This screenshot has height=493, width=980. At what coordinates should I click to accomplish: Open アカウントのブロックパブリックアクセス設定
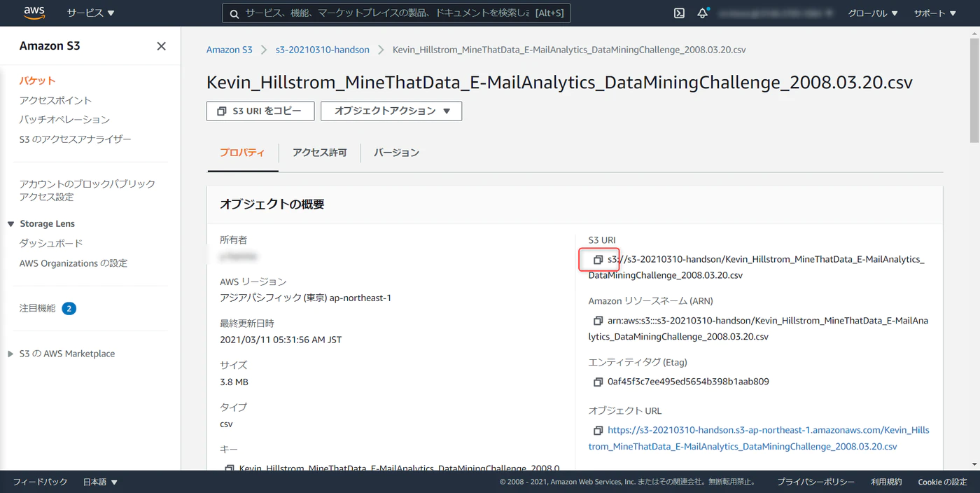pyautogui.click(x=87, y=190)
